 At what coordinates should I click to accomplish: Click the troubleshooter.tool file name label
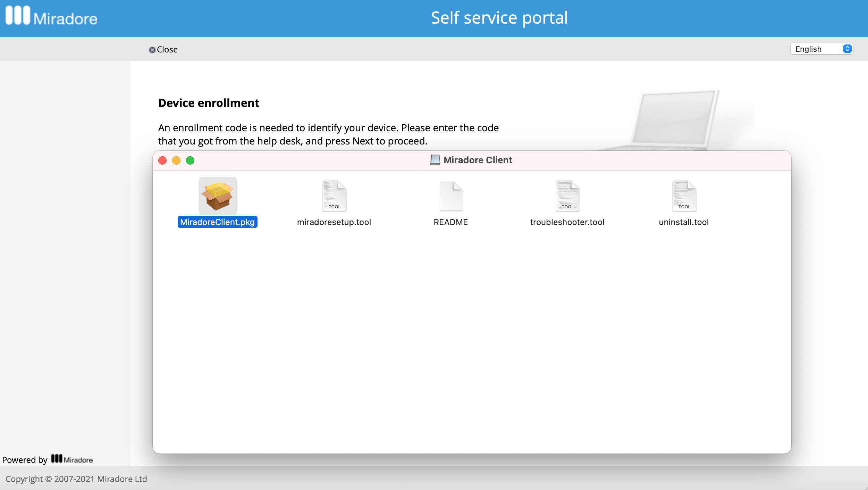567,222
